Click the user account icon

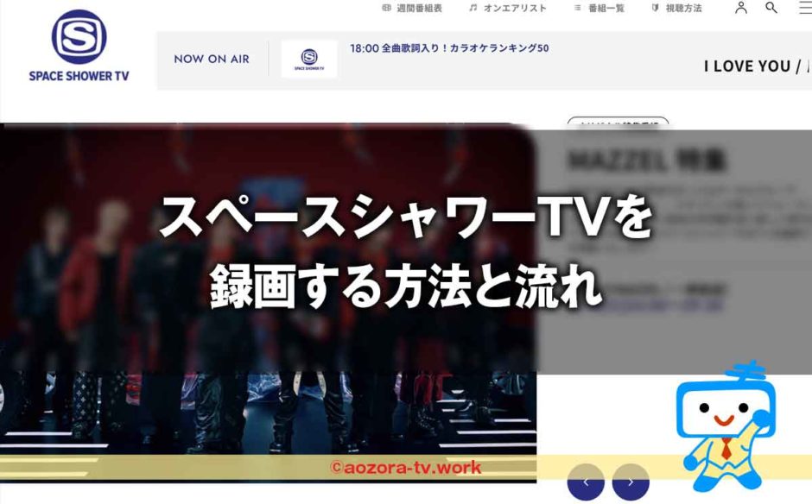coord(739,8)
